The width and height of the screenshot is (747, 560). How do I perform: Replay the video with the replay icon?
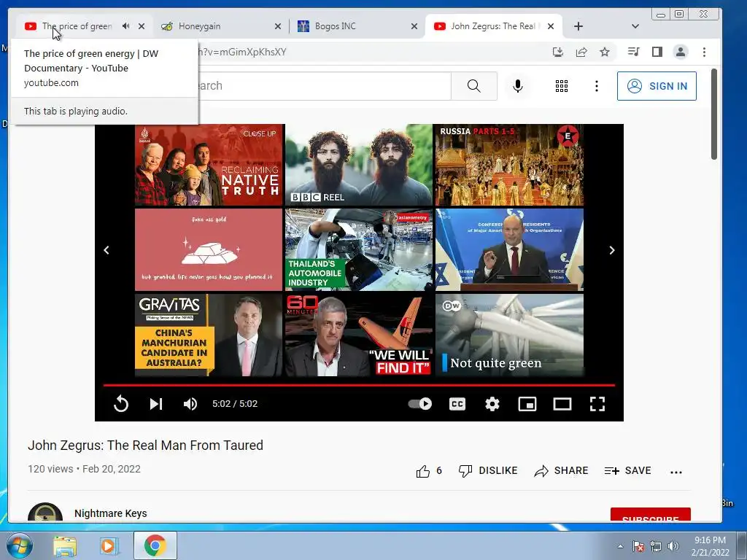pyautogui.click(x=121, y=404)
